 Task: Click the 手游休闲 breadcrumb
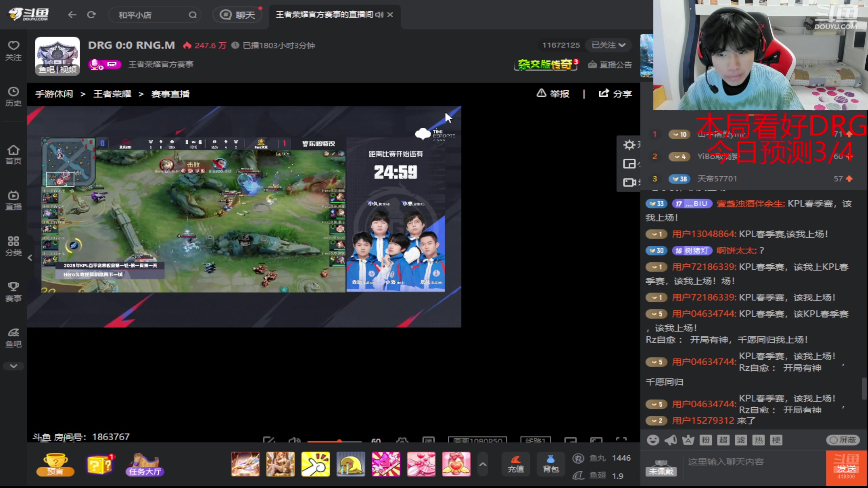pos(54,94)
